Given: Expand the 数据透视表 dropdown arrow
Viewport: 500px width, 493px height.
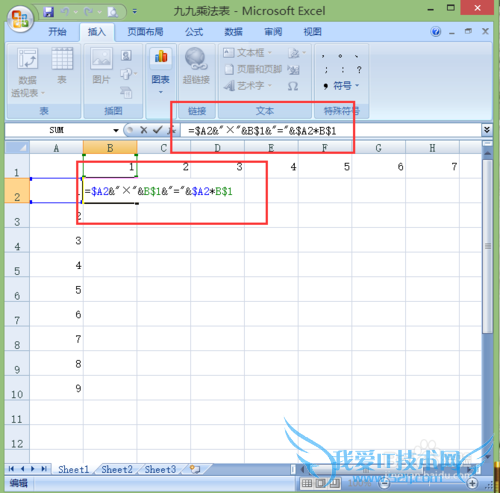Looking at the screenshot, I should click(x=43, y=93).
